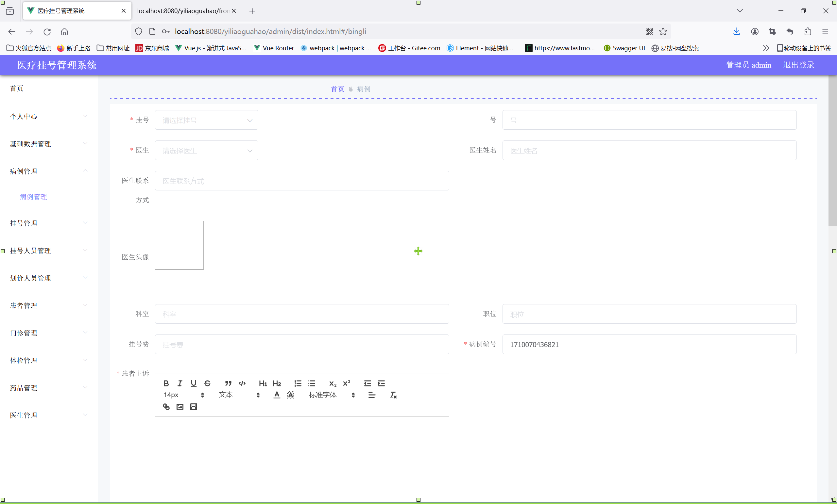Click the 首页 breadcrumb link
Image resolution: width=837 pixels, height=504 pixels.
337,89
